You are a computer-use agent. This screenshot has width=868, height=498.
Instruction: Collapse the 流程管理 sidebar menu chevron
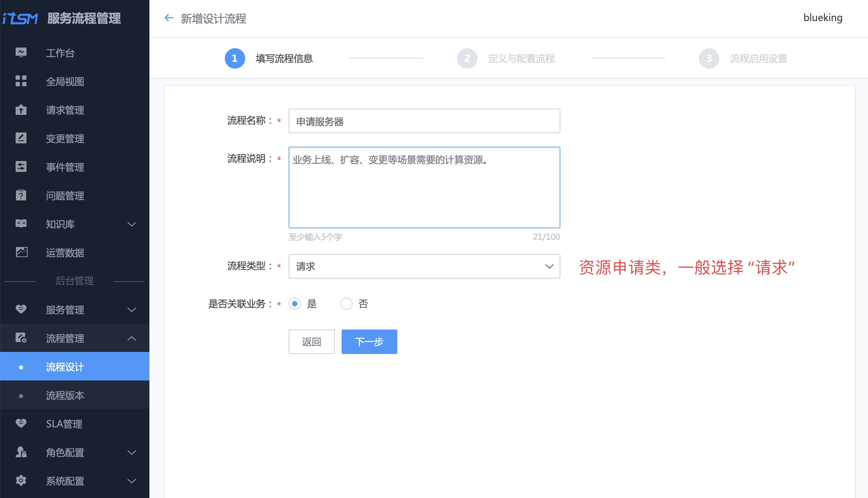(x=132, y=338)
